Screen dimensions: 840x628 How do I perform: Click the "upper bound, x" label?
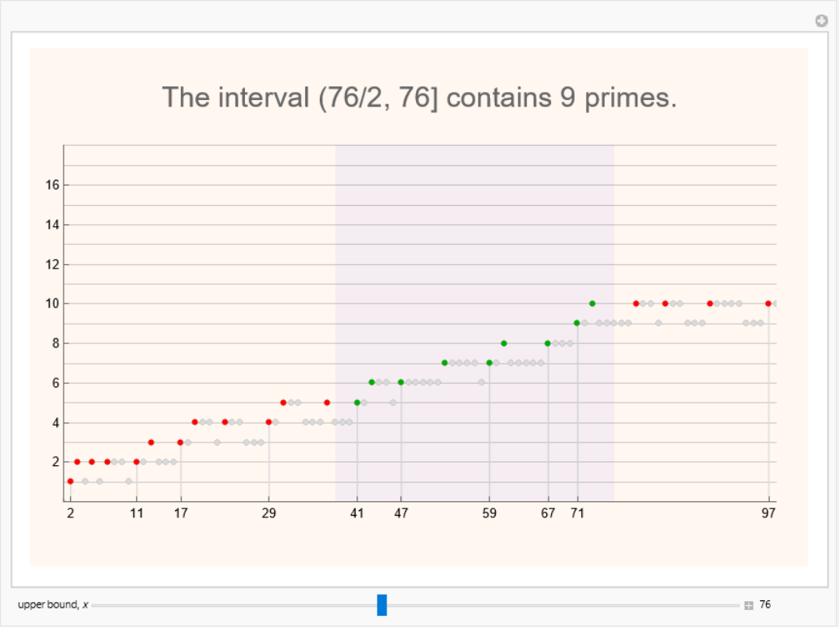(x=53, y=605)
